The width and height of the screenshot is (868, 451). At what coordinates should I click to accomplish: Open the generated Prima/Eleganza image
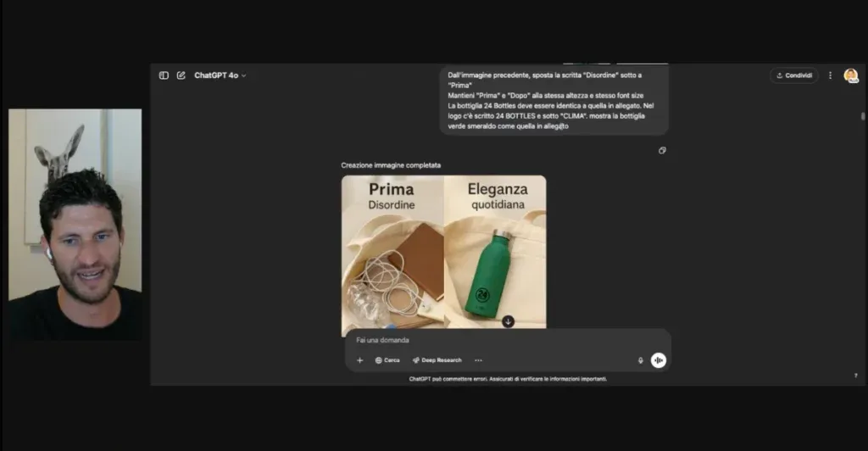[443, 252]
